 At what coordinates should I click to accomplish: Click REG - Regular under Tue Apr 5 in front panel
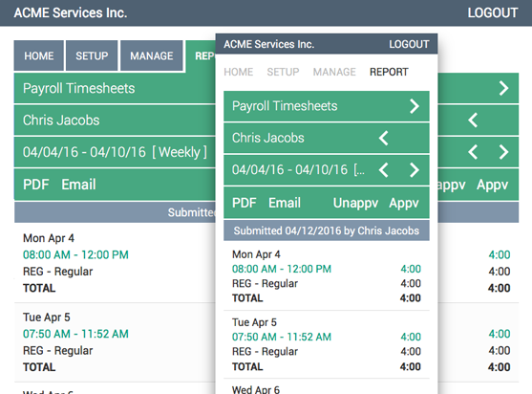tap(265, 352)
